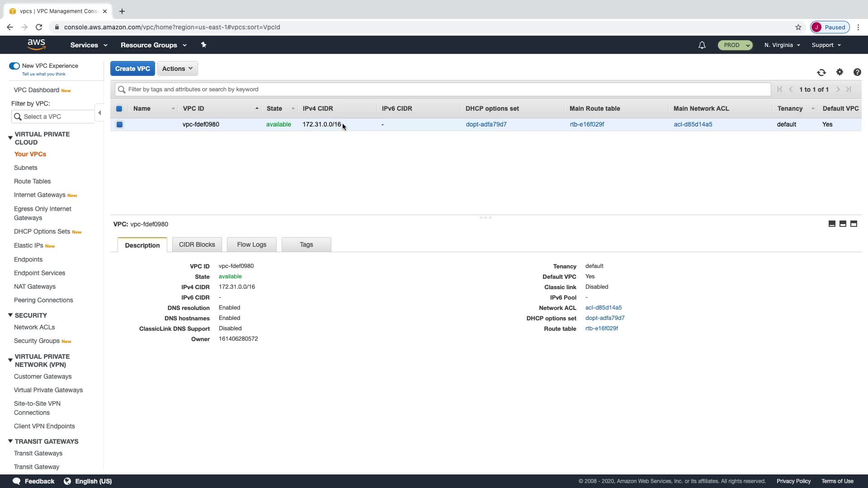Viewport: 868px width, 488px height.
Task: Maximize the details pane with rightmost layout icon
Action: (x=854, y=224)
